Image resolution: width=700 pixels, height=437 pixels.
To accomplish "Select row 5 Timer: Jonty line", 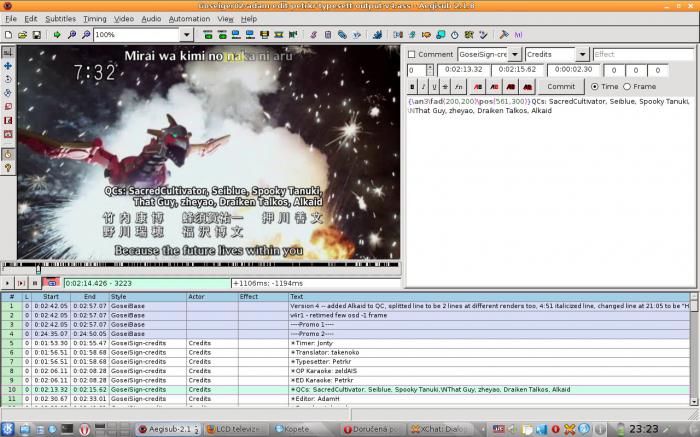I will [x=345, y=343].
